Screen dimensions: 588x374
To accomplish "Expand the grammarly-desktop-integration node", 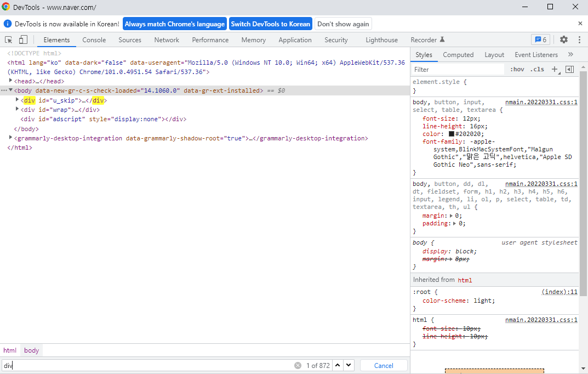I will pos(10,138).
